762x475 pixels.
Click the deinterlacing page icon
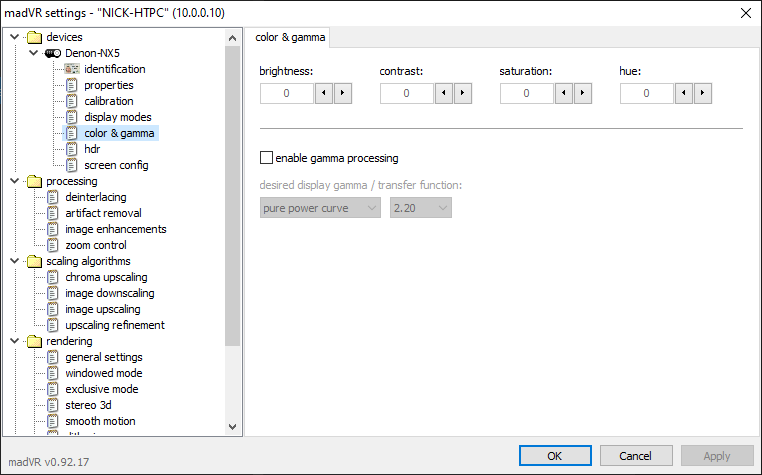[x=53, y=197]
